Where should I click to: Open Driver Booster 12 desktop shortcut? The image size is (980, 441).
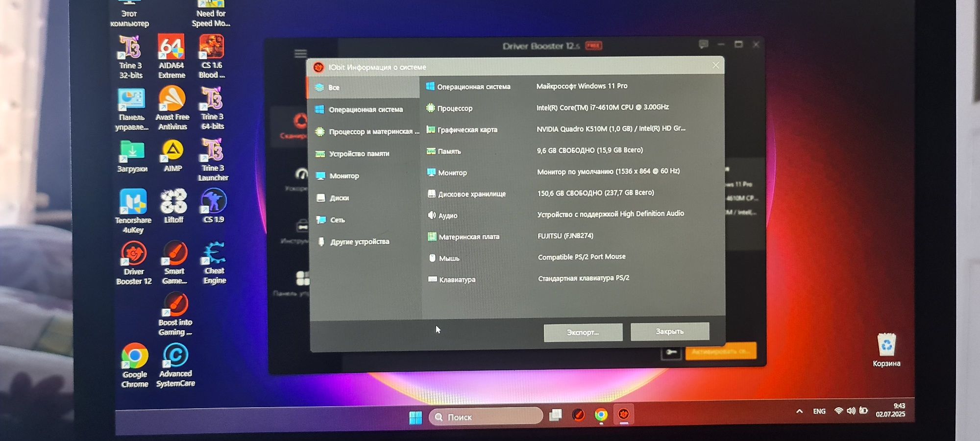pyautogui.click(x=134, y=263)
